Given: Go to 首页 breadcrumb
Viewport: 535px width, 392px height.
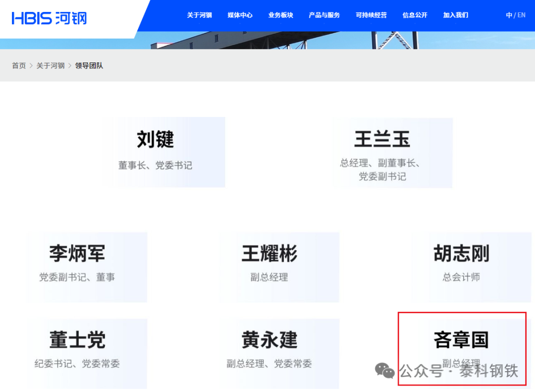Looking at the screenshot, I should coord(19,65).
